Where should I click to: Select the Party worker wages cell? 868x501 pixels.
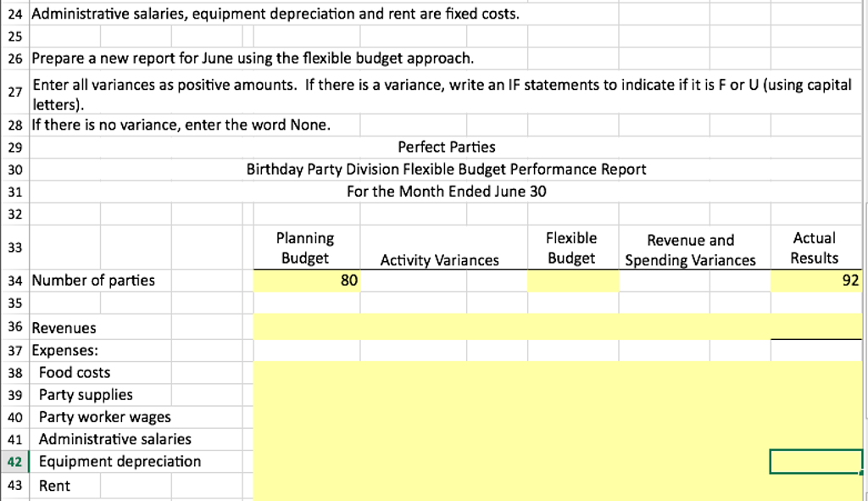coord(102,417)
